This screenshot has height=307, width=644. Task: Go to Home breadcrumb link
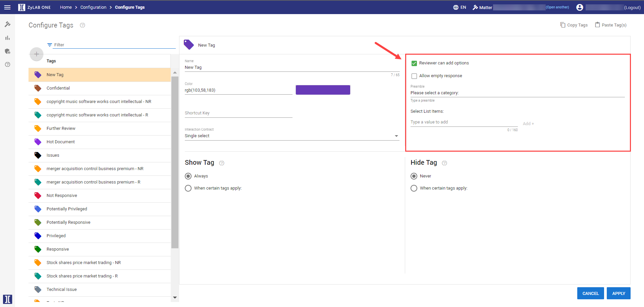coord(66,7)
